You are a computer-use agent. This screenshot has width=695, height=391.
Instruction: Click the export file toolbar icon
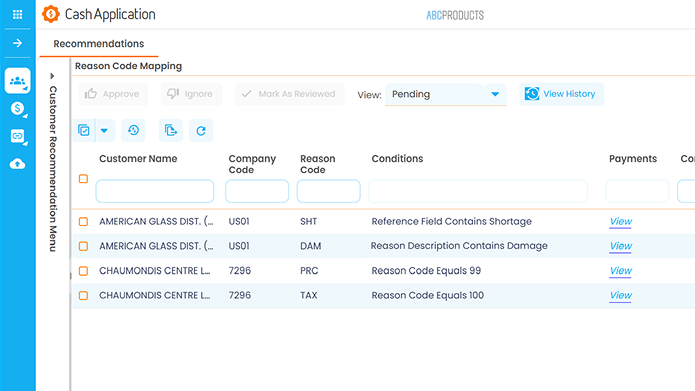171,130
